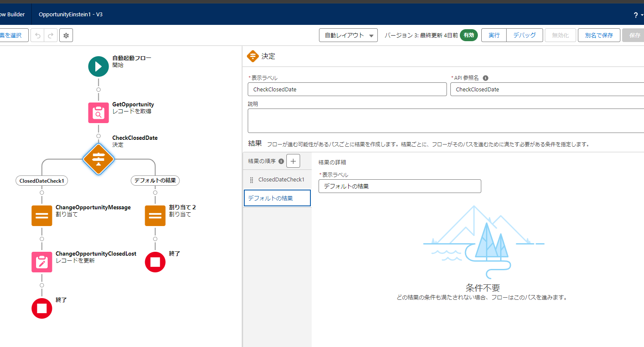Open the flow settings gear icon
Screen dimensions: 644x347
pyautogui.click(x=66, y=35)
